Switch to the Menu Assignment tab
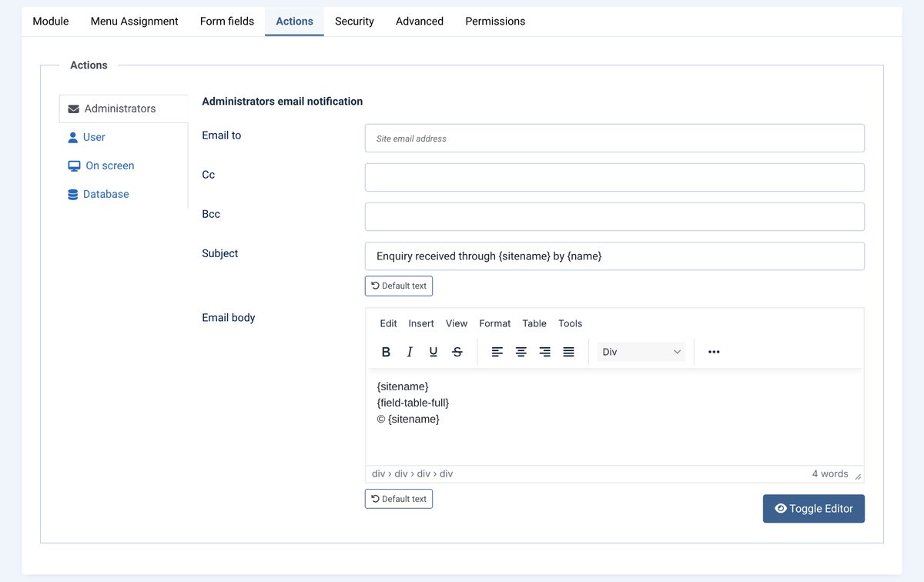The height and width of the screenshot is (582, 924). pyautogui.click(x=135, y=22)
